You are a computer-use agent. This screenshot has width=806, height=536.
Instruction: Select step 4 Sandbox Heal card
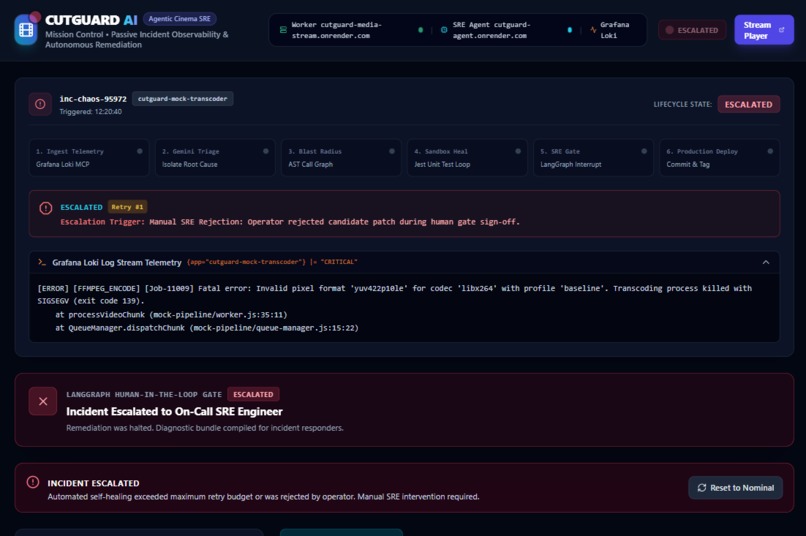pyautogui.click(x=467, y=158)
